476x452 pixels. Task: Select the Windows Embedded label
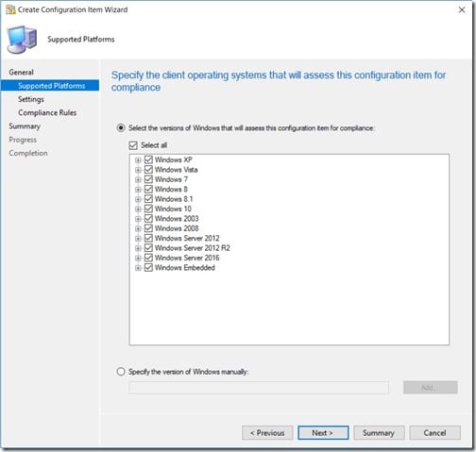[185, 268]
